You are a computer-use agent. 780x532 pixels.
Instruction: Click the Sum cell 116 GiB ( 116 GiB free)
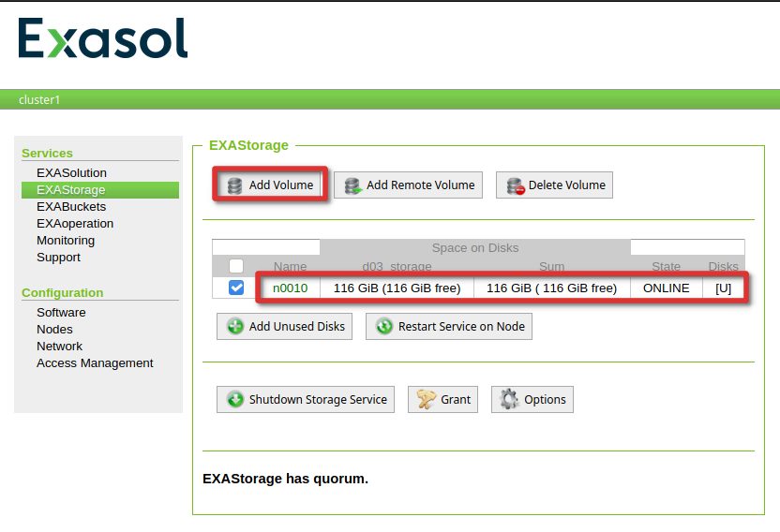pyautogui.click(x=551, y=288)
